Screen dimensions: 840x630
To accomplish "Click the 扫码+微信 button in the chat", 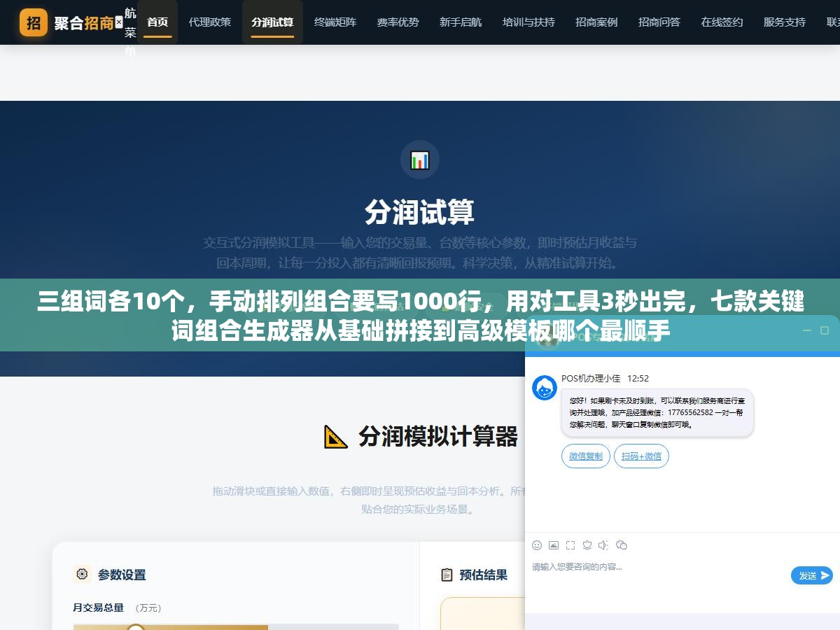I will coord(642,456).
